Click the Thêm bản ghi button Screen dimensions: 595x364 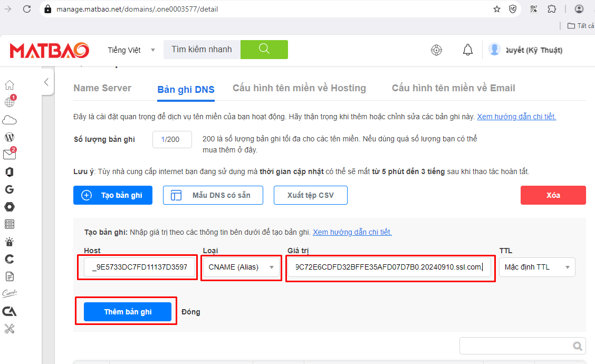click(128, 312)
